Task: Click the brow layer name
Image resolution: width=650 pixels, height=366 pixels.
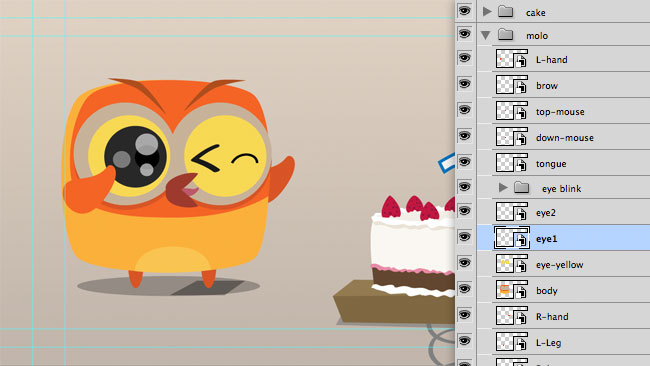Action: tap(547, 86)
